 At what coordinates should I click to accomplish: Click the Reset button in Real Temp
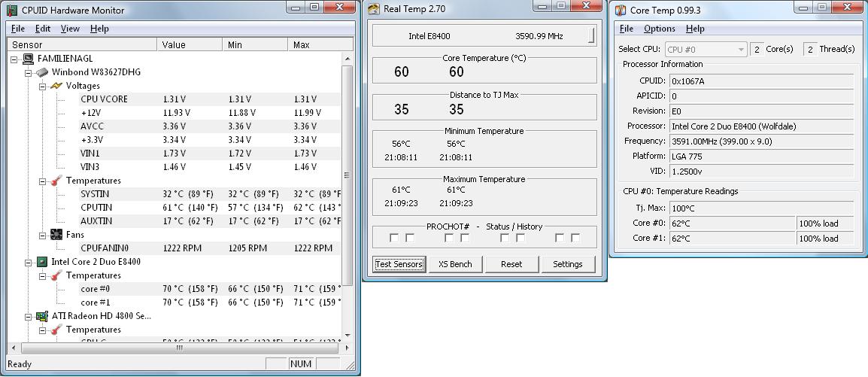(x=511, y=264)
